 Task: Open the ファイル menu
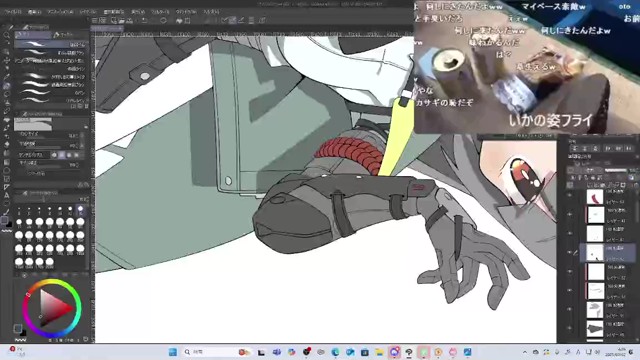13,12
